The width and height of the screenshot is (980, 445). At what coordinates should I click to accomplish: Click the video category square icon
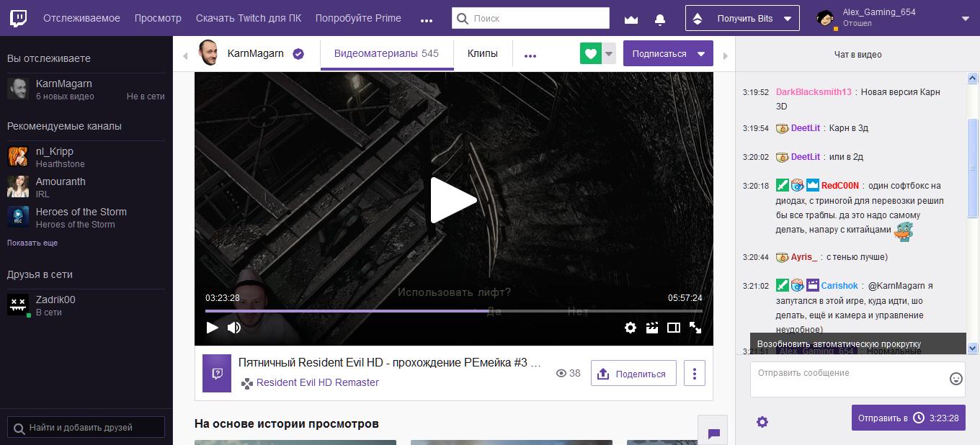217,373
